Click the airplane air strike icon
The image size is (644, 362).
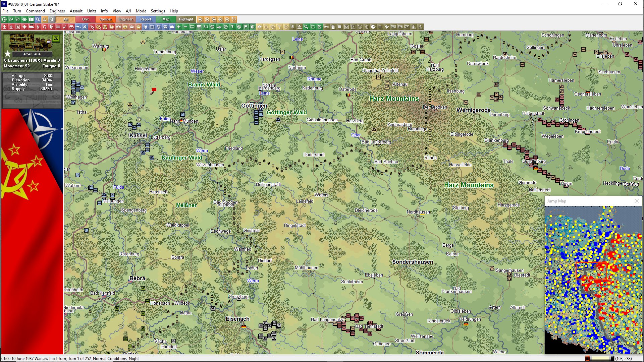[85, 27]
